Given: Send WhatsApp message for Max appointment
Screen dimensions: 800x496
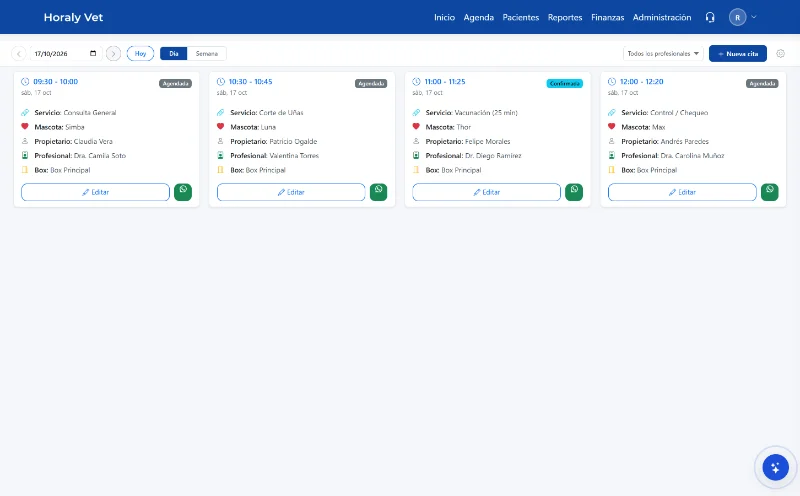Looking at the screenshot, I should tap(770, 192).
